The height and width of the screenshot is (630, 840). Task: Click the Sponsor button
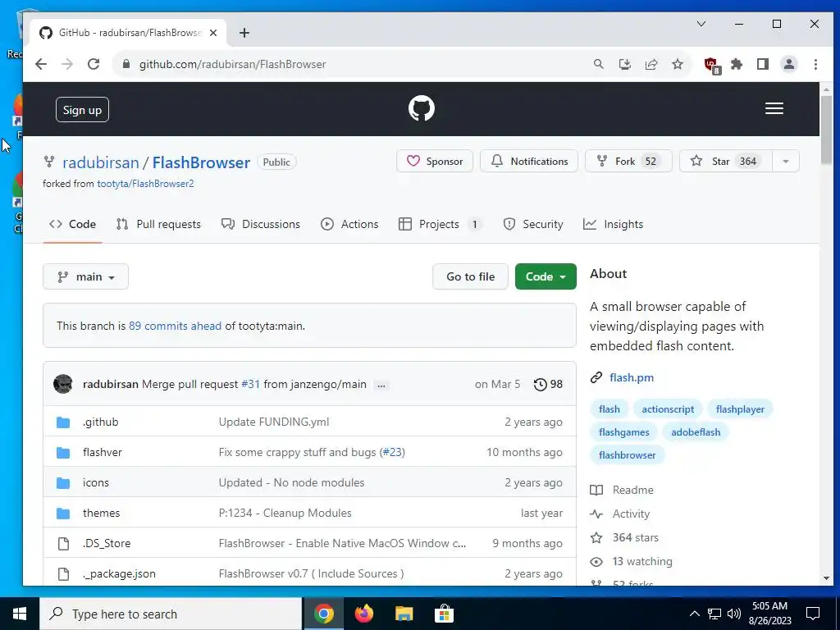tap(435, 162)
